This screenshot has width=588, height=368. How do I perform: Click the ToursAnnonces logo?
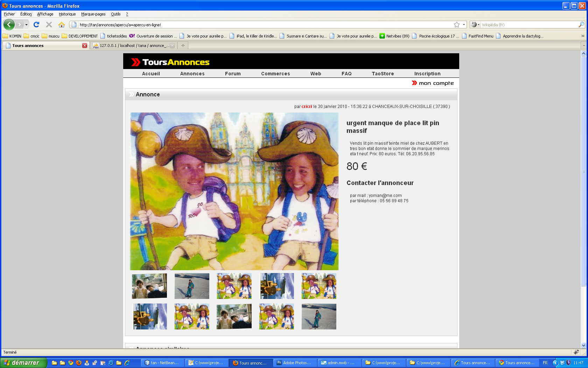coord(170,62)
